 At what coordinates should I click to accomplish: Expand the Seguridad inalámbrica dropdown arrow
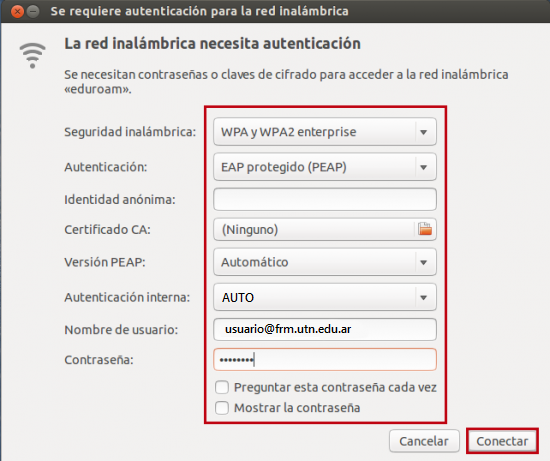pos(424,132)
